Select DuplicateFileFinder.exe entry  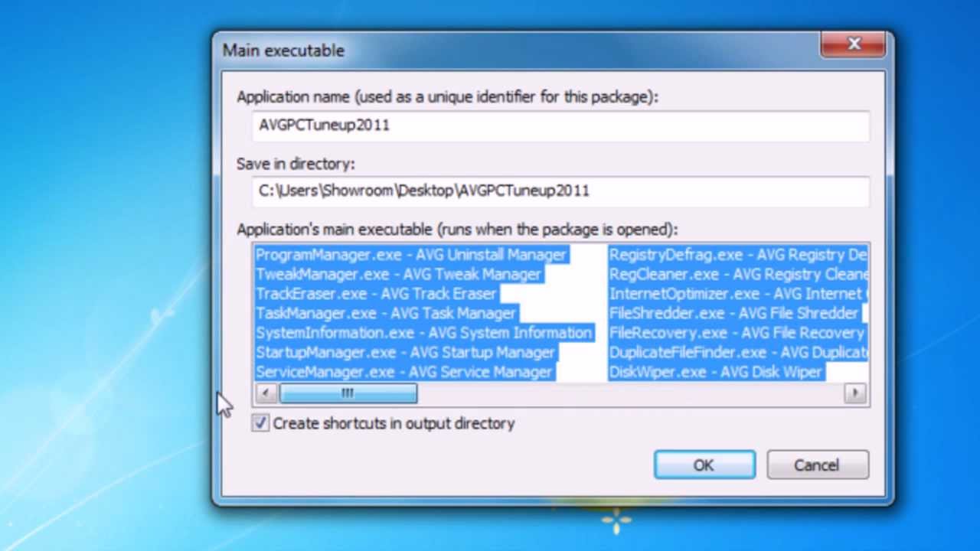coord(738,352)
